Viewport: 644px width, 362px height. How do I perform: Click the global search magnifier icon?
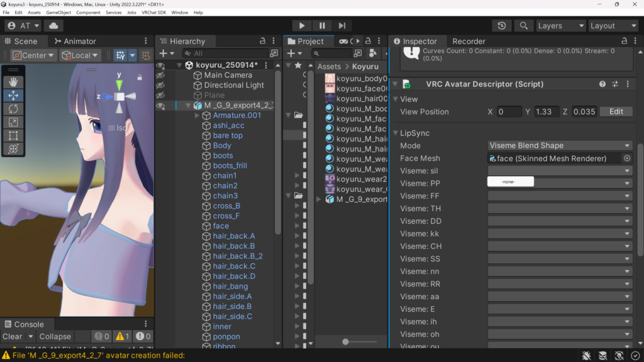(522, 26)
